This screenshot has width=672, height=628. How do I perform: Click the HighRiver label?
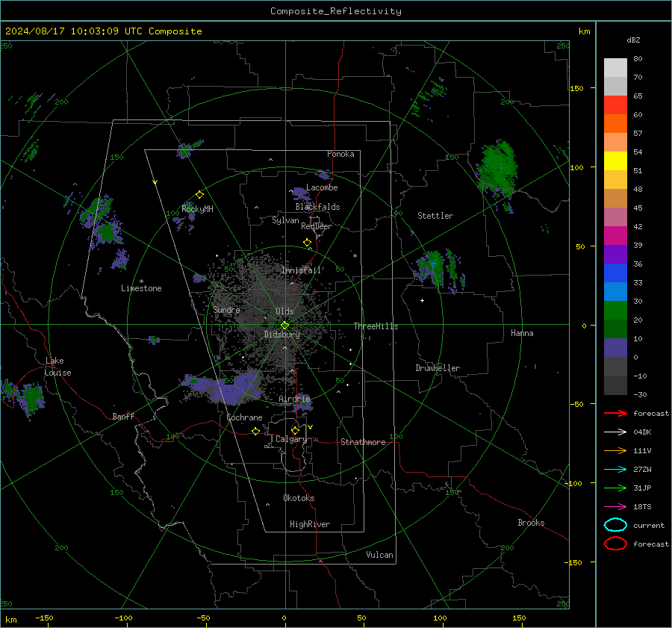pyautogui.click(x=310, y=524)
